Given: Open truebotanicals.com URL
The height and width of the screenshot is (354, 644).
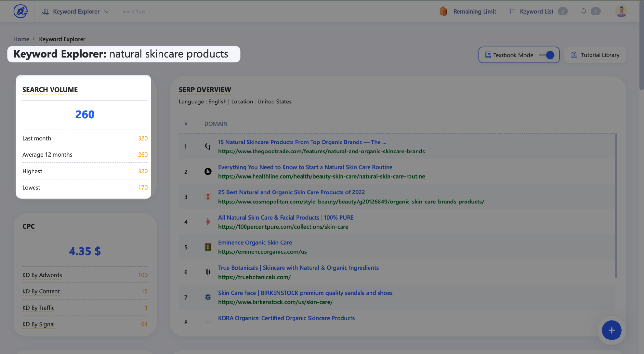Looking at the screenshot, I should pyautogui.click(x=254, y=277).
